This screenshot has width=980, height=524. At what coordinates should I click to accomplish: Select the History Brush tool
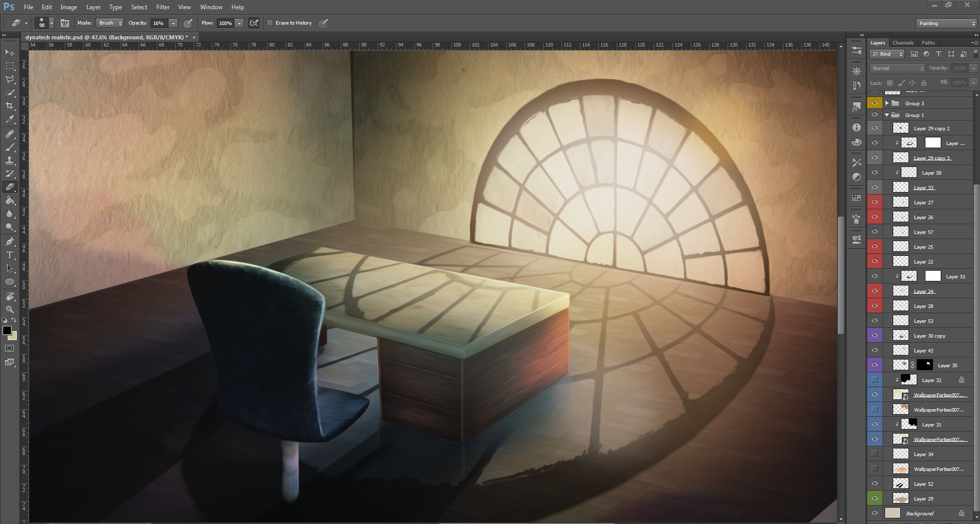10,174
